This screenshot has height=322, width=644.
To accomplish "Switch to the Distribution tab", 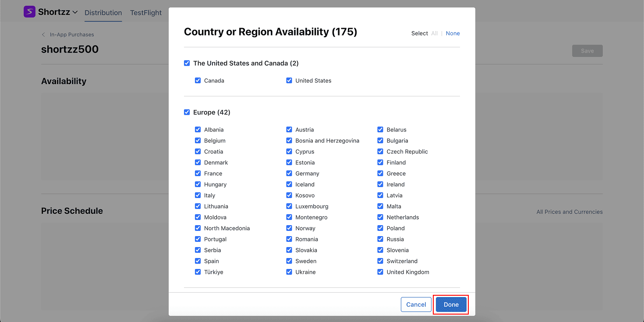I will point(103,13).
